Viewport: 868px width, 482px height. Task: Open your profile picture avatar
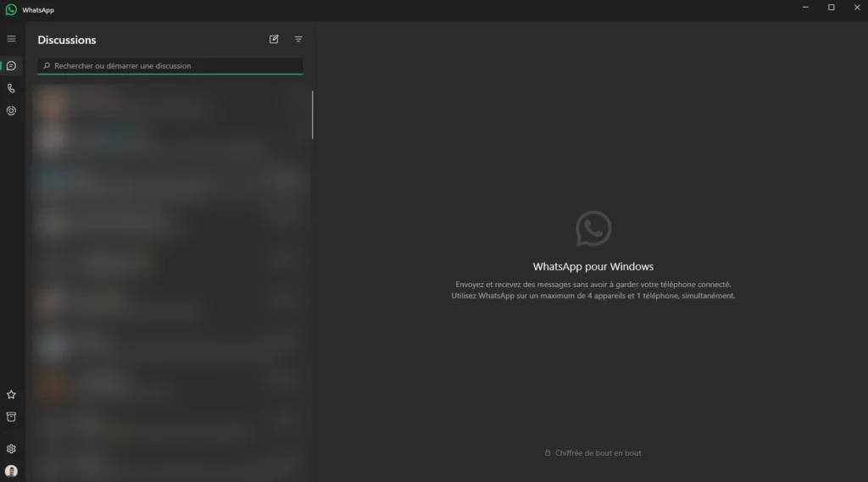[11, 471]
